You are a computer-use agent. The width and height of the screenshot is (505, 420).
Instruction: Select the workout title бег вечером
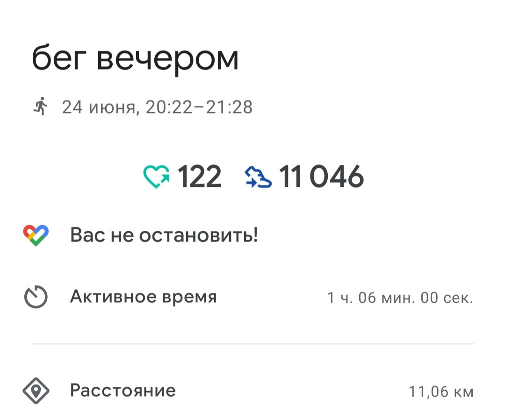coord(135,59)
